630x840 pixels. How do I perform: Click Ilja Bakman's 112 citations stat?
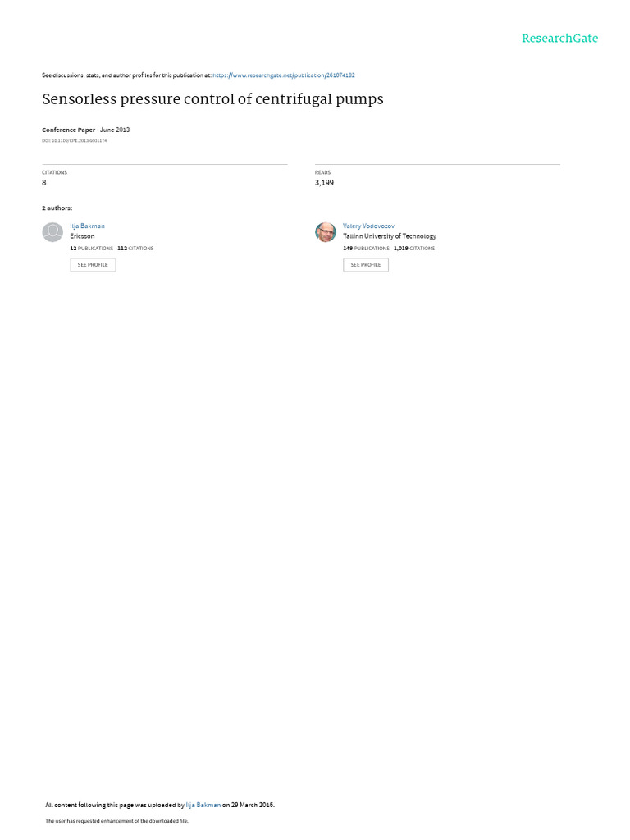coord(135,249)
